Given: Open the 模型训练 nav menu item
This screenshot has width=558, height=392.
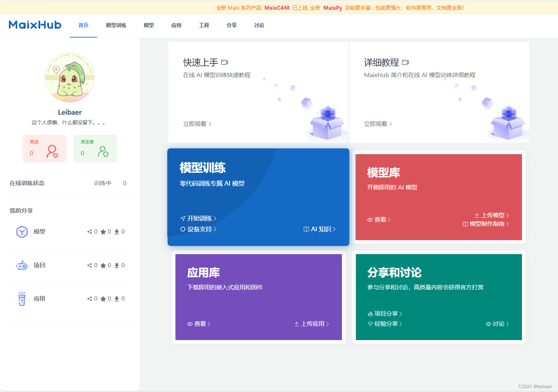Looking at the screenshot, I should [116, 25].
